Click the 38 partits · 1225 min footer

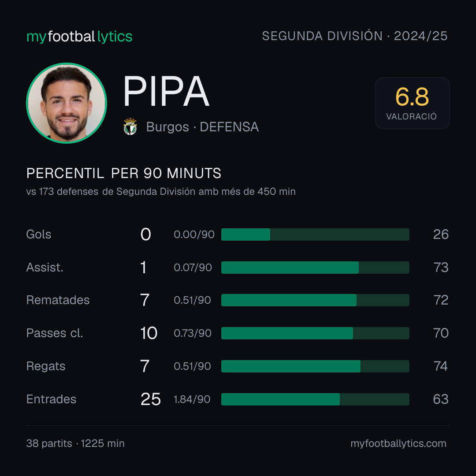(x=75, y=443)
